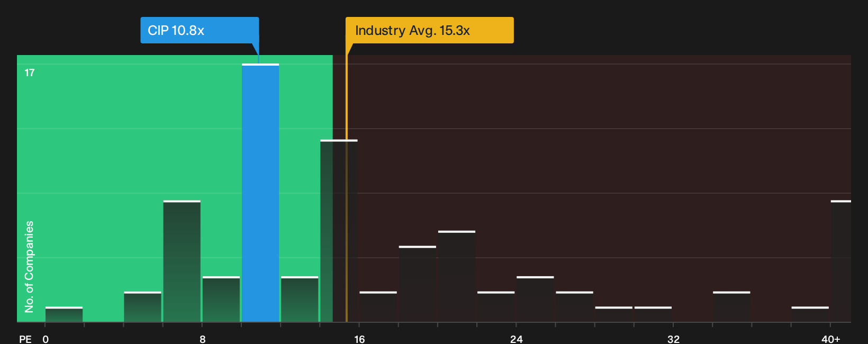Image resolution: width=868 pixels, height=344 pixels.
Task: Click the 'PE' axis label
Action: click(25, 339)
